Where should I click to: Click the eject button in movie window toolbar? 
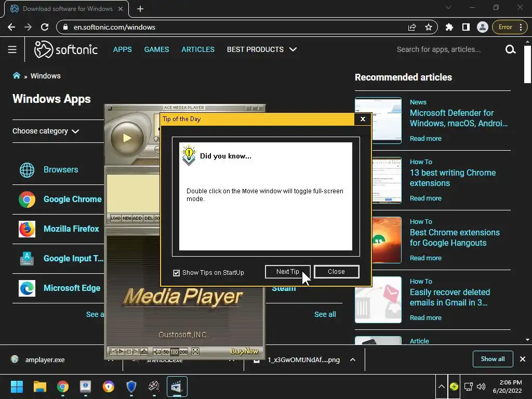144,352
